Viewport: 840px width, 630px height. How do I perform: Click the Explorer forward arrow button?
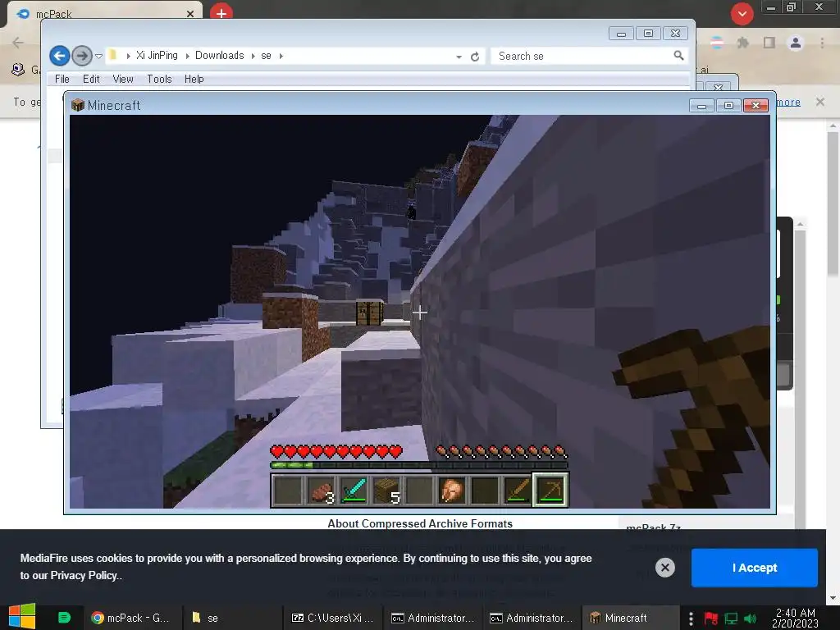click(81, 56)
